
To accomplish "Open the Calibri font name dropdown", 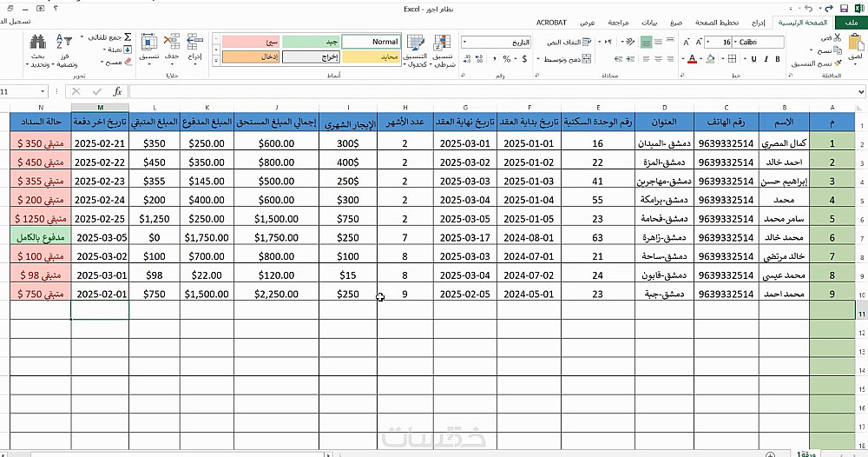I will point(735,42).
